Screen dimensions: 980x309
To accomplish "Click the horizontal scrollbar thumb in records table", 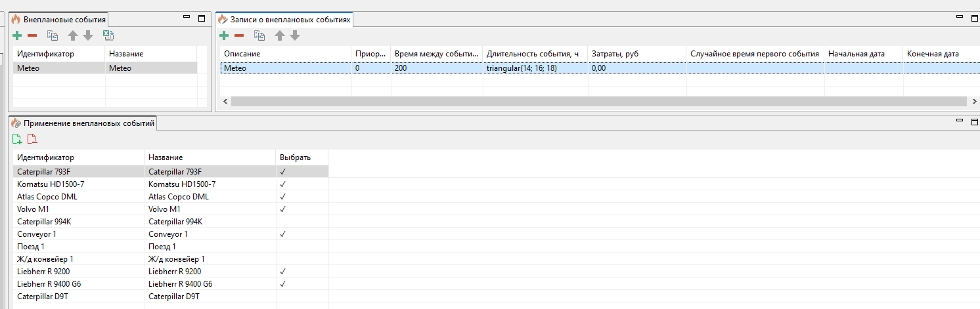I will coord(599,101).
